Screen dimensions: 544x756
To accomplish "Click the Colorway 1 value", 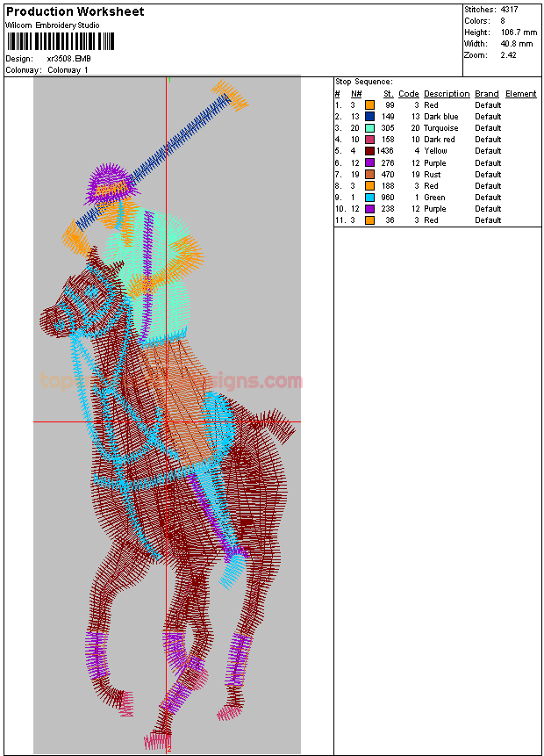I will pyautogui.click(x=68, y=70).
